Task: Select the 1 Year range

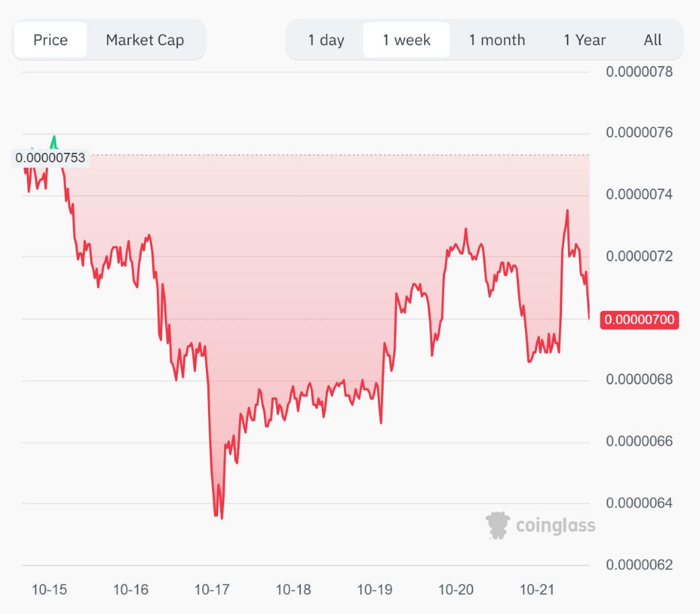Action: [583, 40]
